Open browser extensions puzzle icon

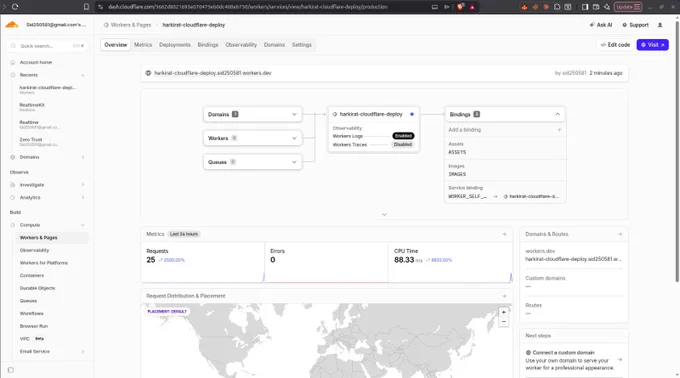[x=557, y=7]
